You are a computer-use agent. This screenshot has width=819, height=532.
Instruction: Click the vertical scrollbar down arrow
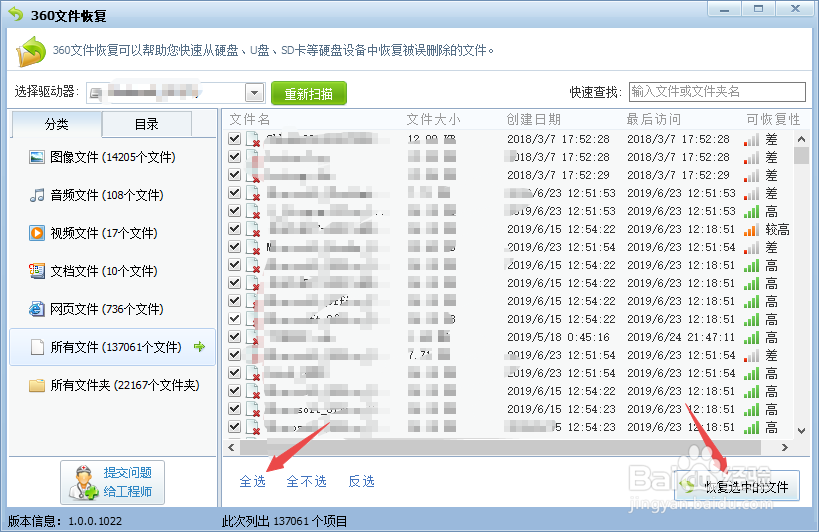801,431
